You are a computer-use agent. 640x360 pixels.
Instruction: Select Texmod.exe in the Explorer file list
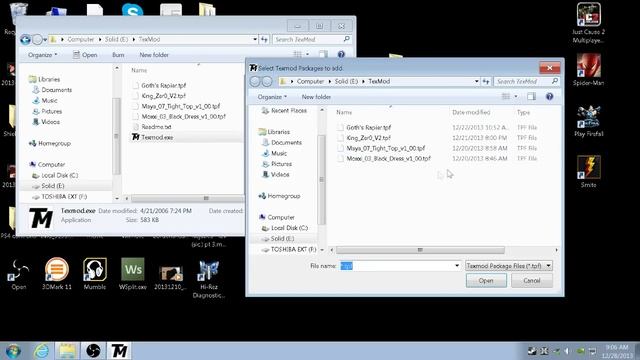coord(158,138)
